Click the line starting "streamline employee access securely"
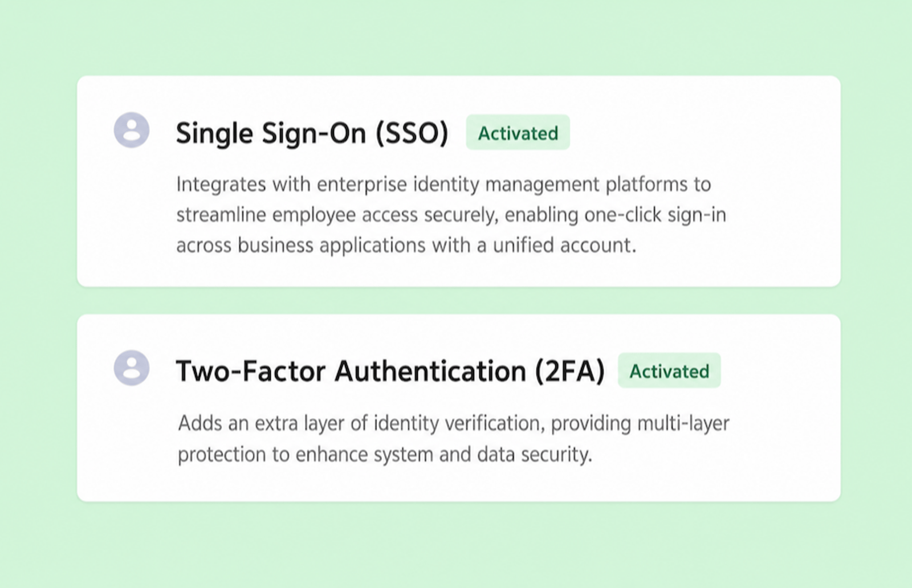The width and height of the screenshot is (912, 588). tap(451, 215)
